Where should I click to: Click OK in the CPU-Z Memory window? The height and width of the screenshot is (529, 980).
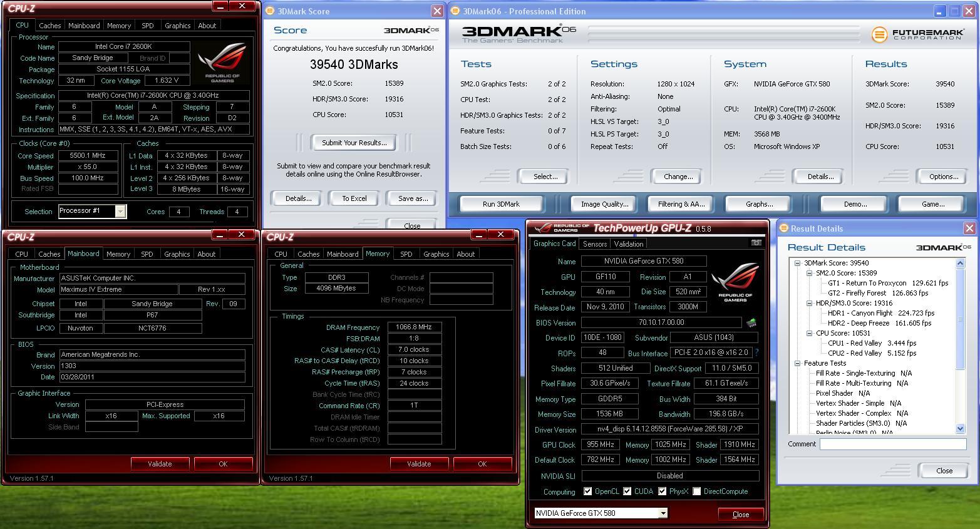tap(482, 464)
